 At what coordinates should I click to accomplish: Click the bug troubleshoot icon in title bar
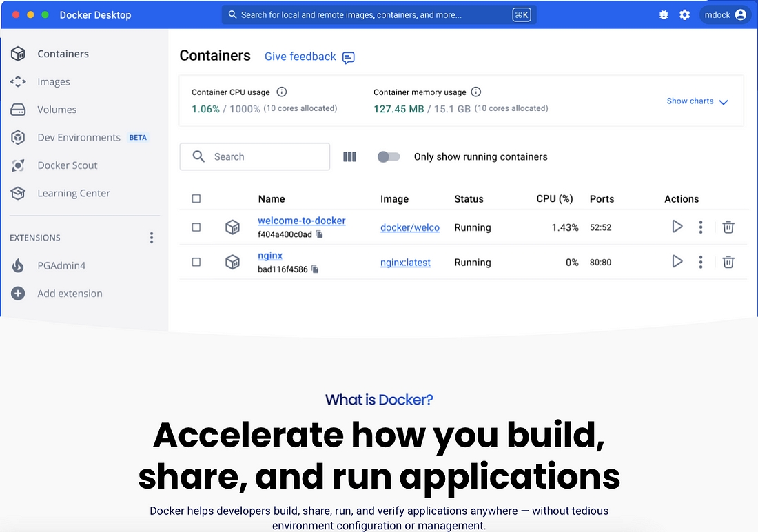(664, 15)
